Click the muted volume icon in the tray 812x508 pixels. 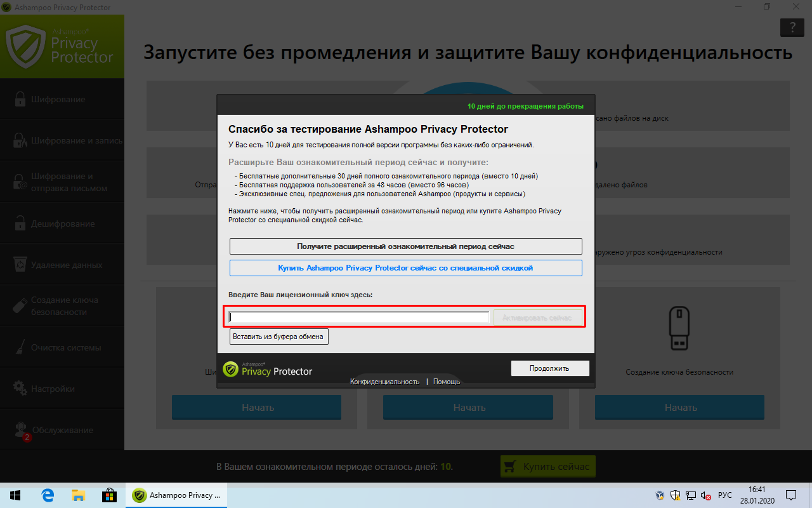point(704,495)
